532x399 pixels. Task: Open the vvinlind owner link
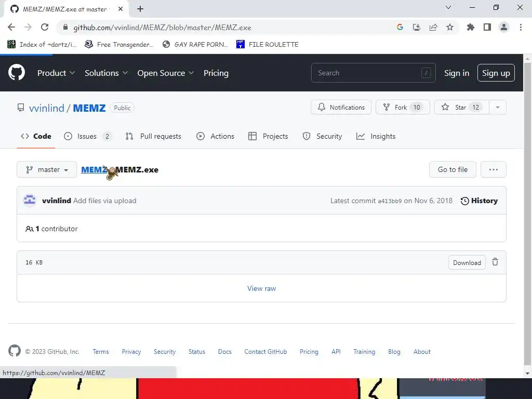(x=46, y=108)
